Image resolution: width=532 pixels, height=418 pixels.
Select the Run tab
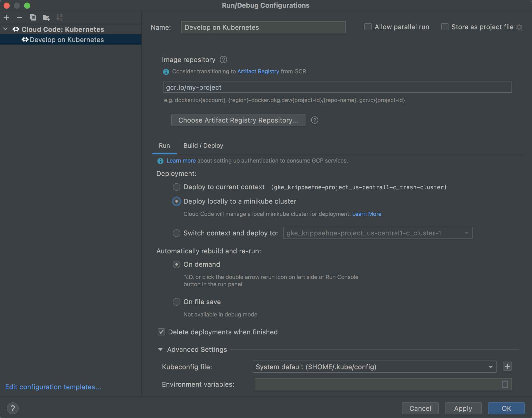164,146
